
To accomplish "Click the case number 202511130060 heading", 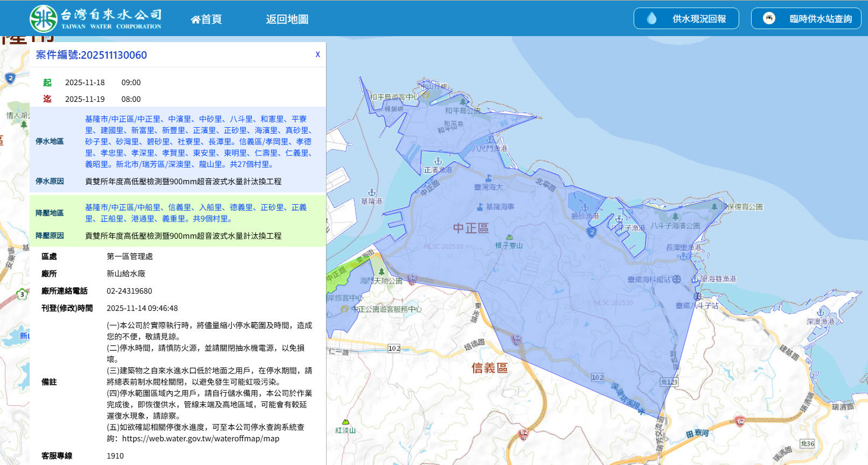I will [x=92, y=55].
